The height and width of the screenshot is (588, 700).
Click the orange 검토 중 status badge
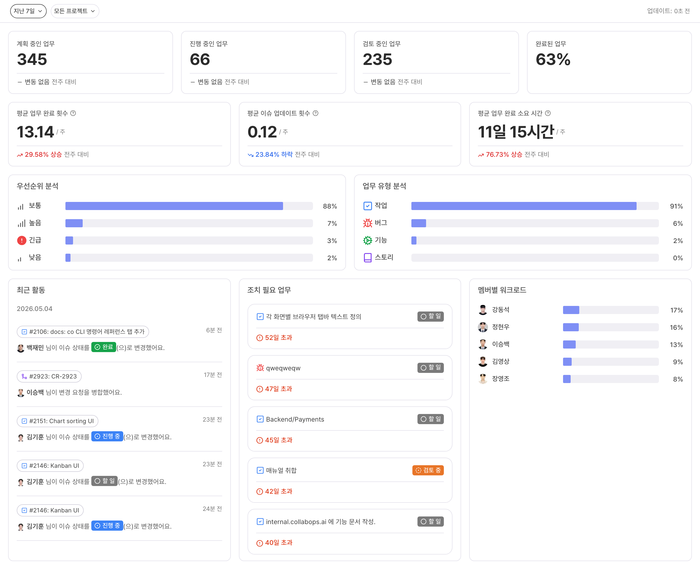click(428, 470)
